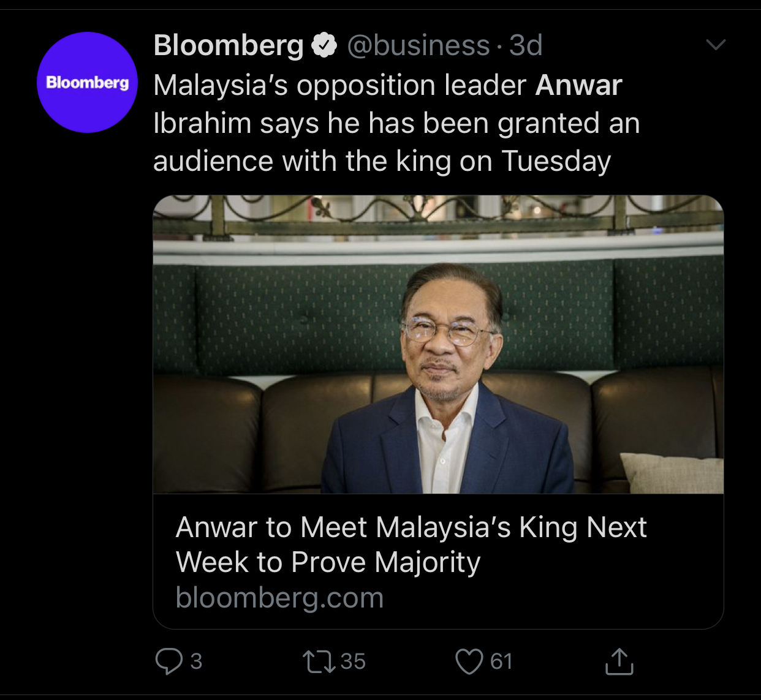
Task: Click the bold 'Anwar' in tweet text
Action: pos(578,85)
